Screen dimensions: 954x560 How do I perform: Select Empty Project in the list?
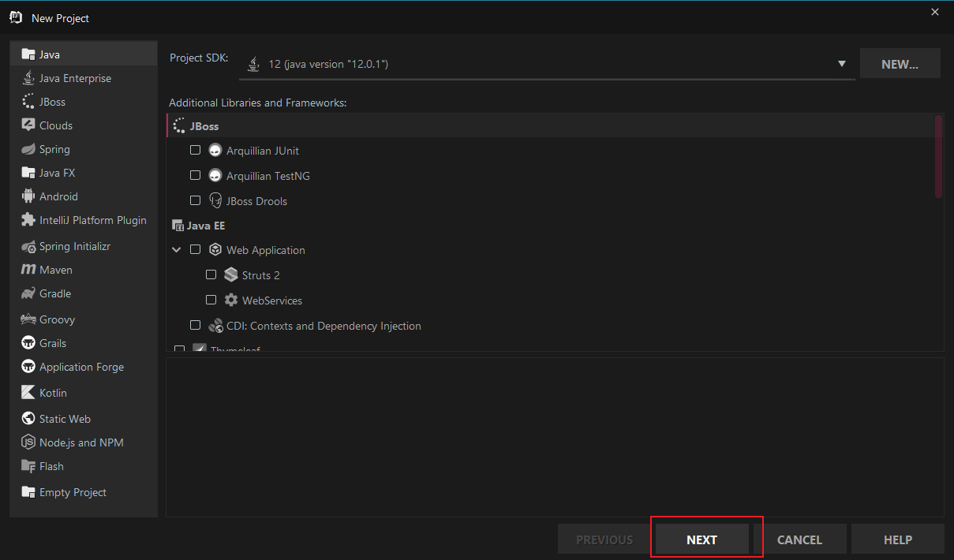click(x=73, y=492)
